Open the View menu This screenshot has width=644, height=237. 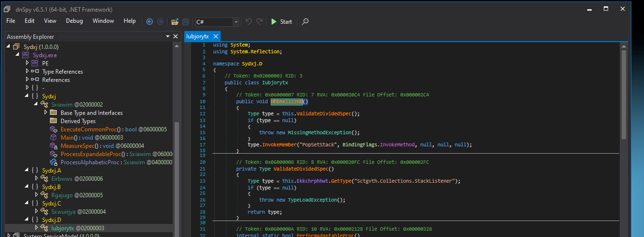point(50,21)
